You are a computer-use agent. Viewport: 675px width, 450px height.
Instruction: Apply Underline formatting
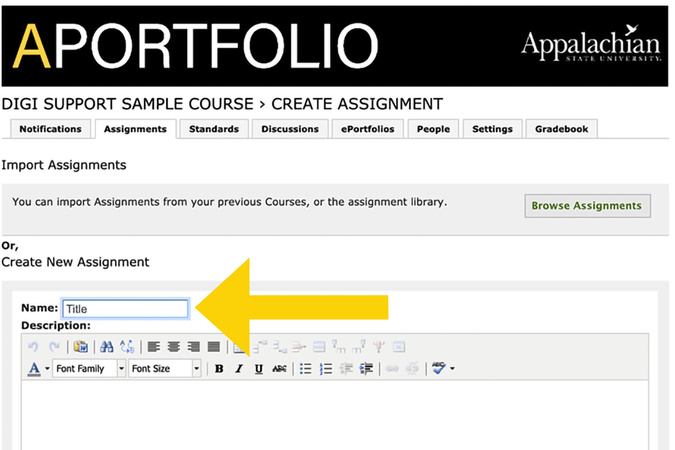(259, 369)
